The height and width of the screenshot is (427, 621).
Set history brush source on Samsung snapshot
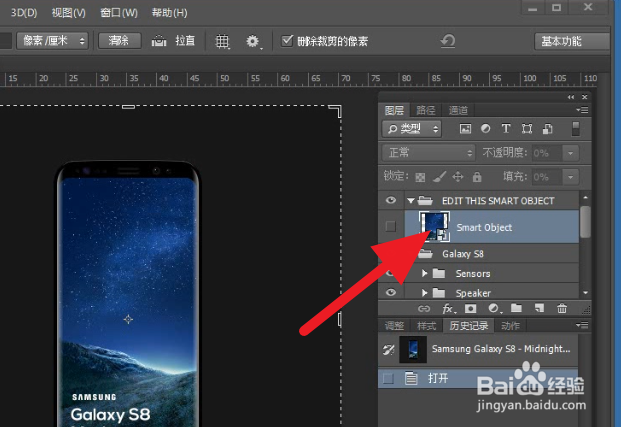pos(389,349)
